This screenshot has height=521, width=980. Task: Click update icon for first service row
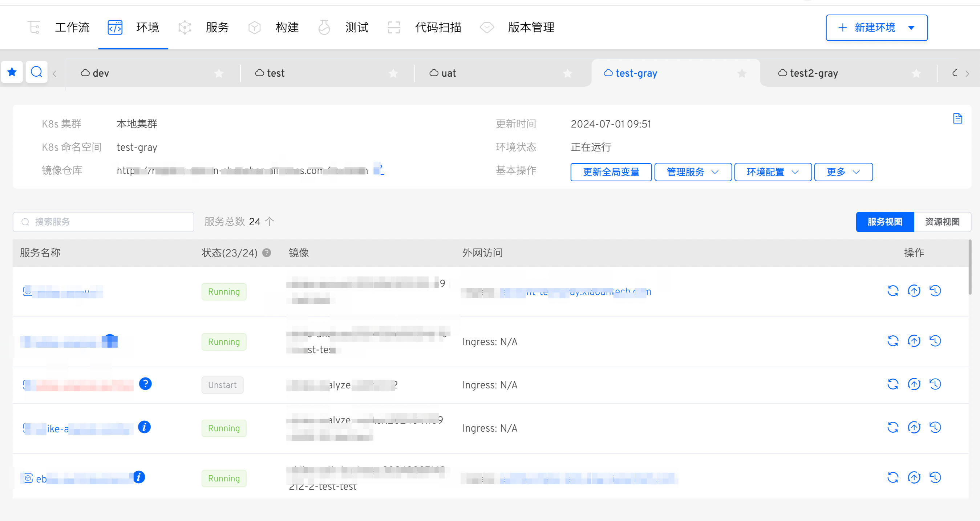tap(914, 291)
